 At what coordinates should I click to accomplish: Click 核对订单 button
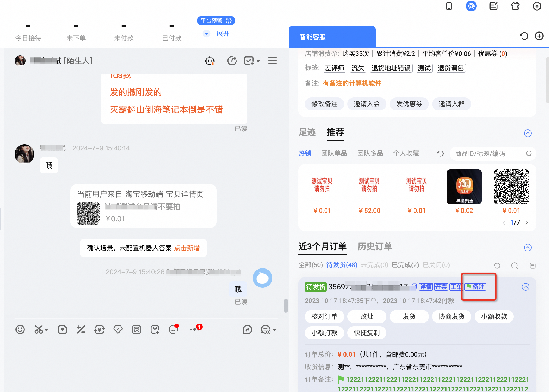(x=325, y=317)
